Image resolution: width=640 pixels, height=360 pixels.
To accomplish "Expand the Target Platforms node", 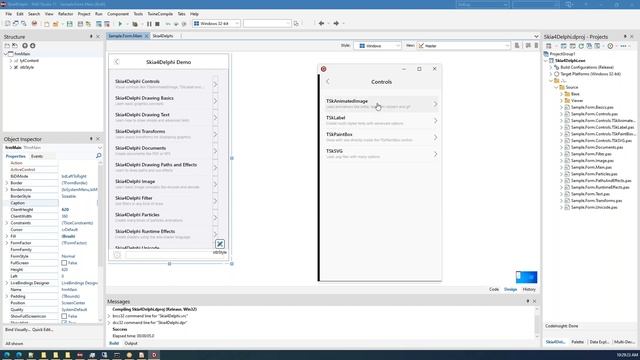I will click(x=551, y=74).
